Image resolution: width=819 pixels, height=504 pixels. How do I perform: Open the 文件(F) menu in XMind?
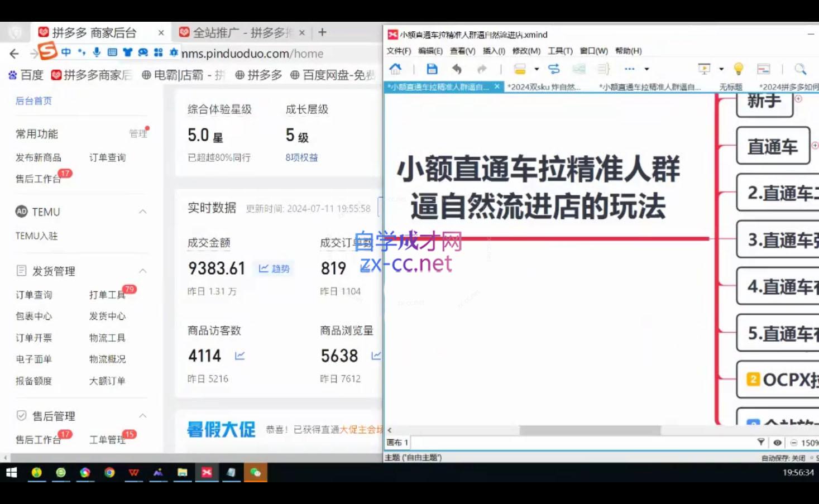[x=399, y=51]
